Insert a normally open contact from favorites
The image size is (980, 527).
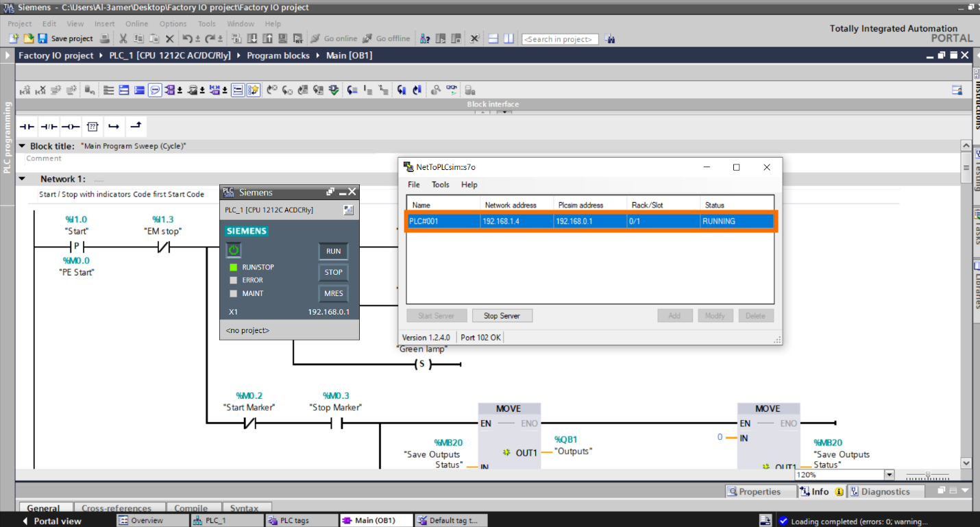click(27, 127)
